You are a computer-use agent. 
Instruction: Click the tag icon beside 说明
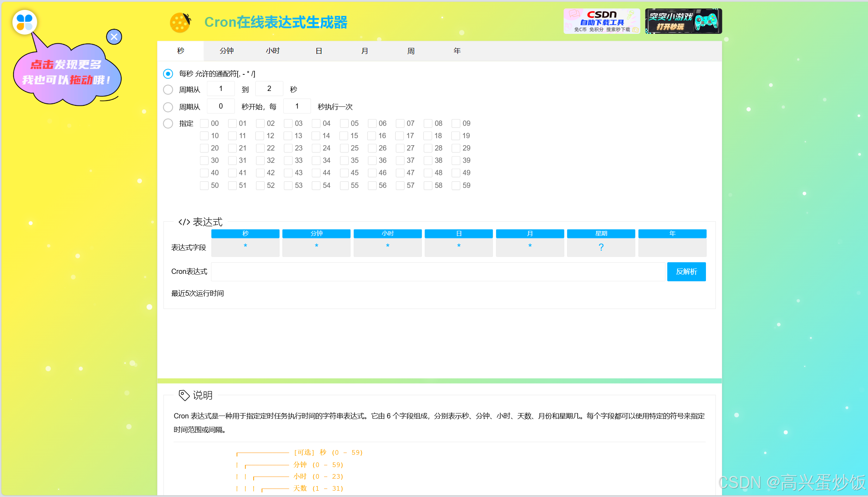pyautogui.click(x=184, y=395)
